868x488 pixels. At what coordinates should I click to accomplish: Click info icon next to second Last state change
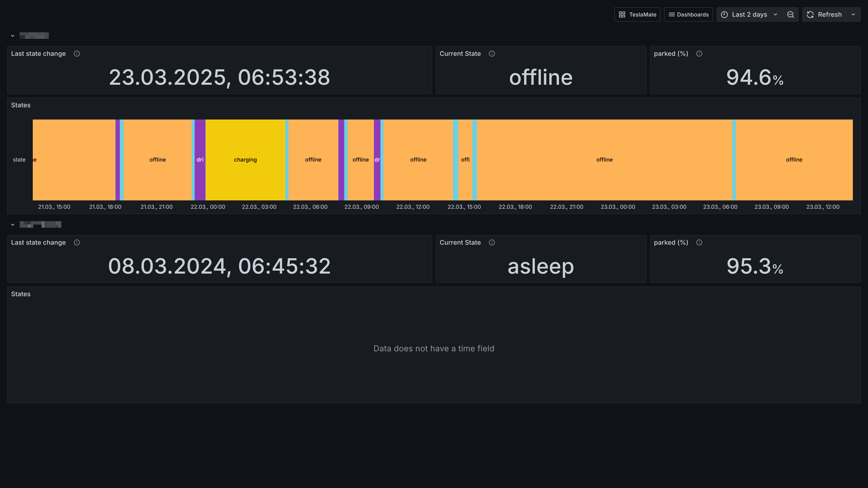point(77,242)
